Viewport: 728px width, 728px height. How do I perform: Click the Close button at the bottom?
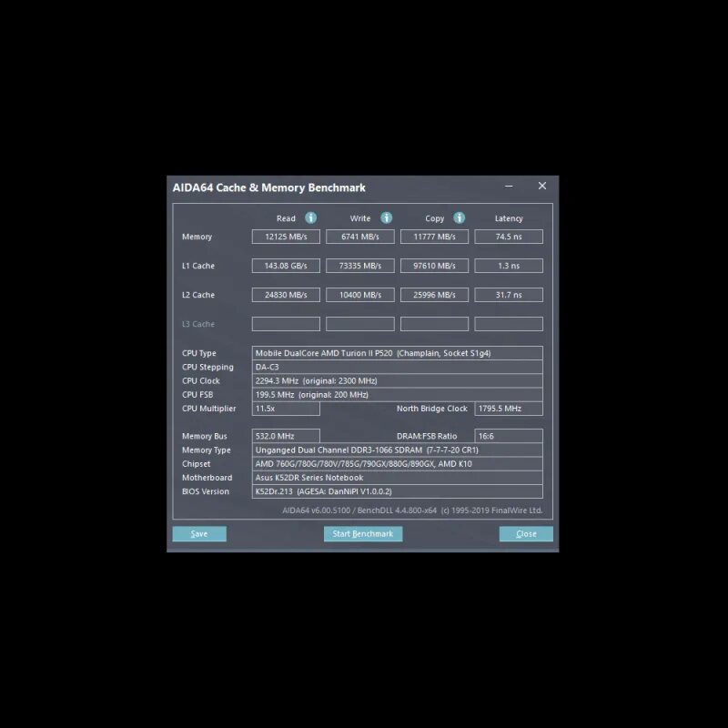coord(526,534)
